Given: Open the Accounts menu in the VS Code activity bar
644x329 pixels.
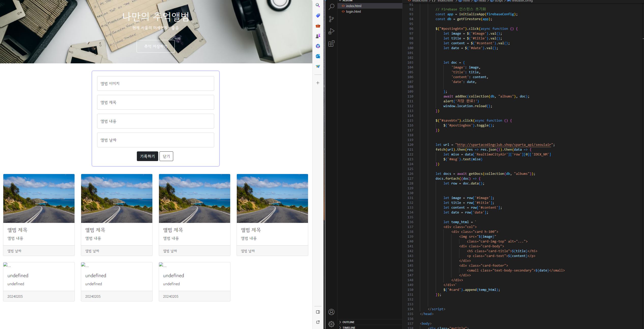Looking at the screenshot, I should [x=331, y=312].
